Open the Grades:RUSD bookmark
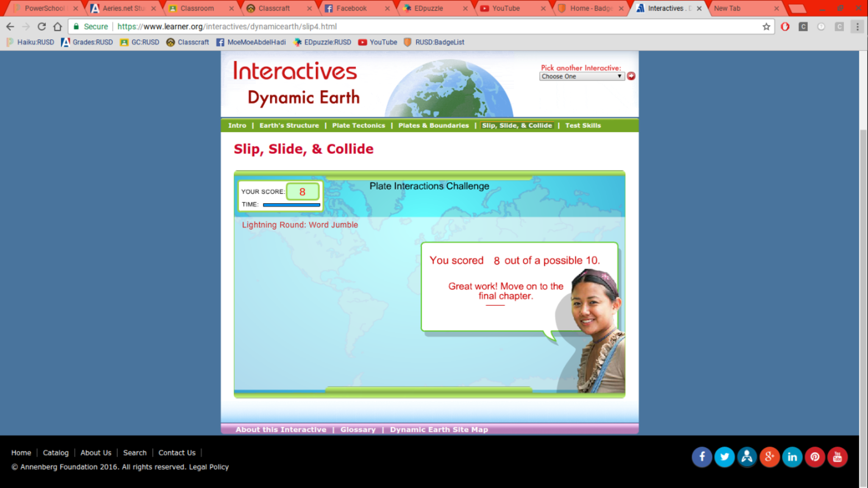The width and height of the screenshot is (868, 488). click(87, 42)
